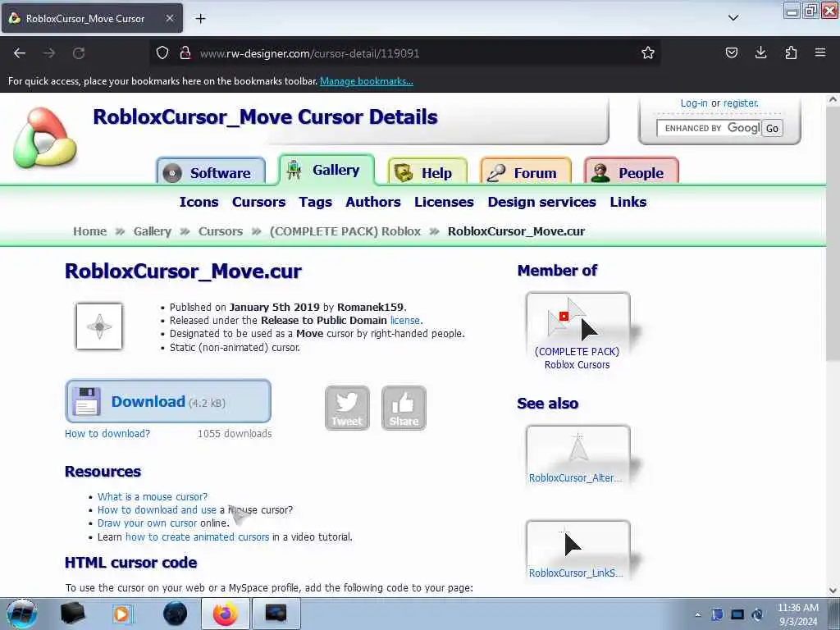Select Links in the gallery submenu
Image resolution: width=840 pixels, height=630 pixels.
(628, 202)
